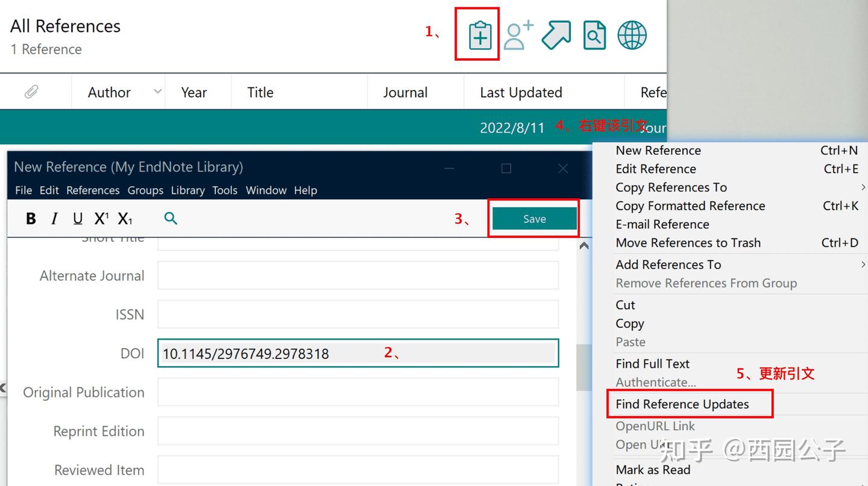Screen dimensions: 868x486
Task: Apply subscript formatting
Action: pyautogui.click(x=125, y=219)
